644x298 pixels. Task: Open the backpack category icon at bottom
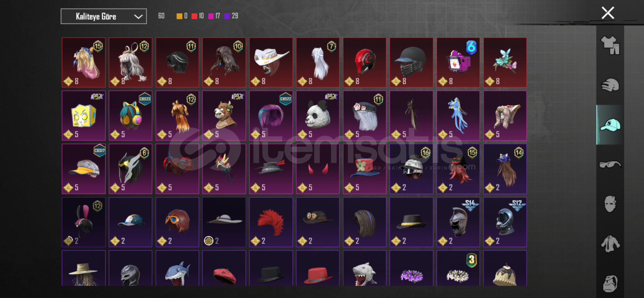(610, 283)
